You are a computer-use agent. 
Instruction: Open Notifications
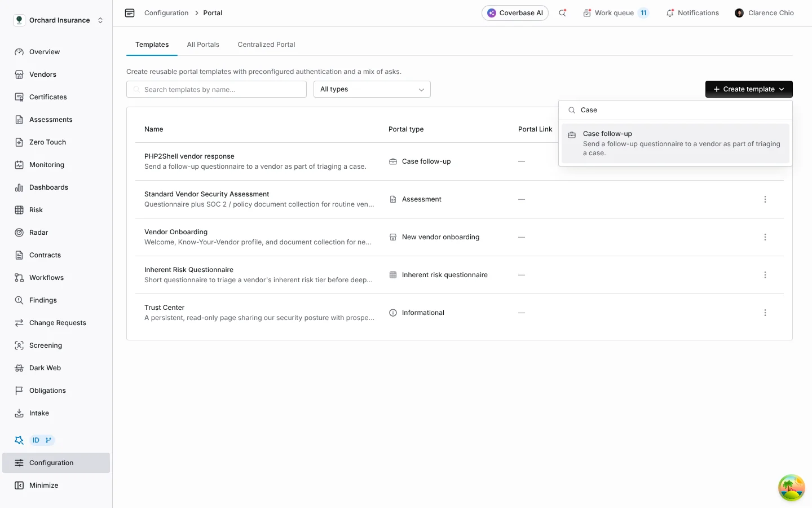tap(692, 13)
